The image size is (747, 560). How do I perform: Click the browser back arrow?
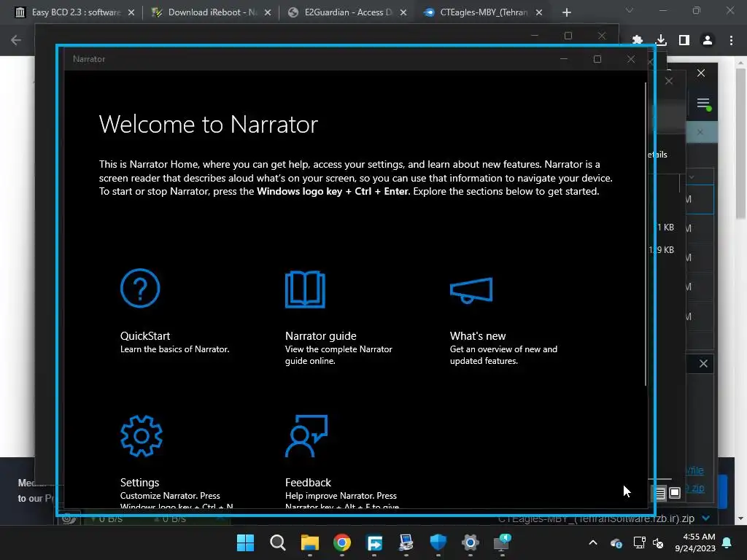pos(16,41)
